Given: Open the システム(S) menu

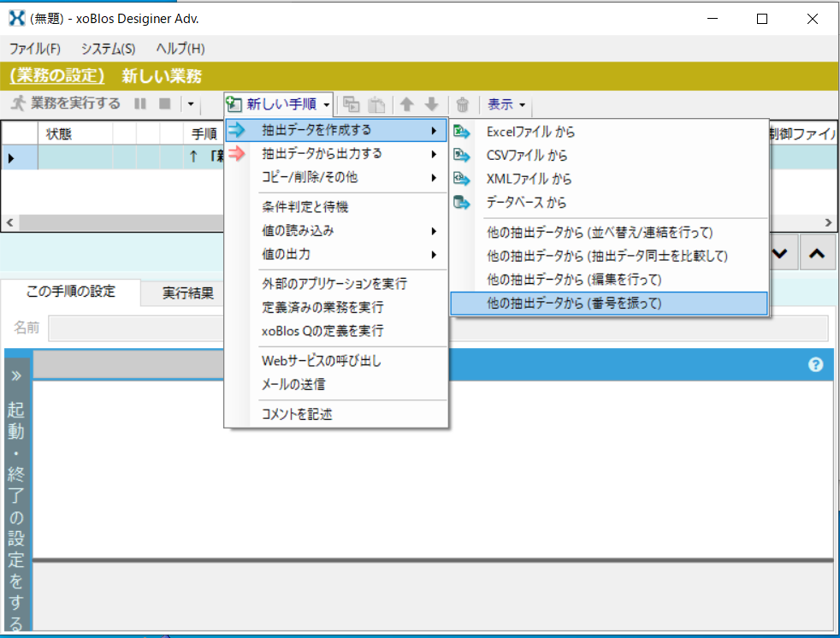Looking at the screenshot, I should click(109, 49).
